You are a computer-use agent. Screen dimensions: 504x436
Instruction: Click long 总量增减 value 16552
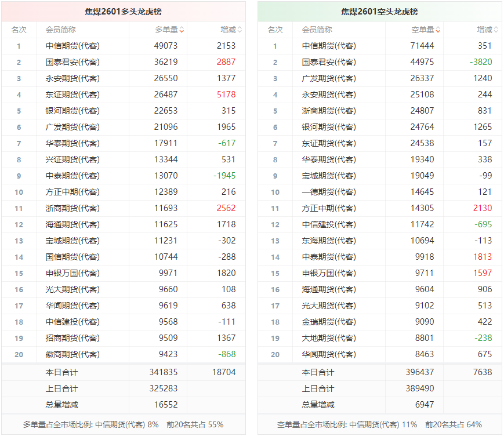tap(165, 405)
